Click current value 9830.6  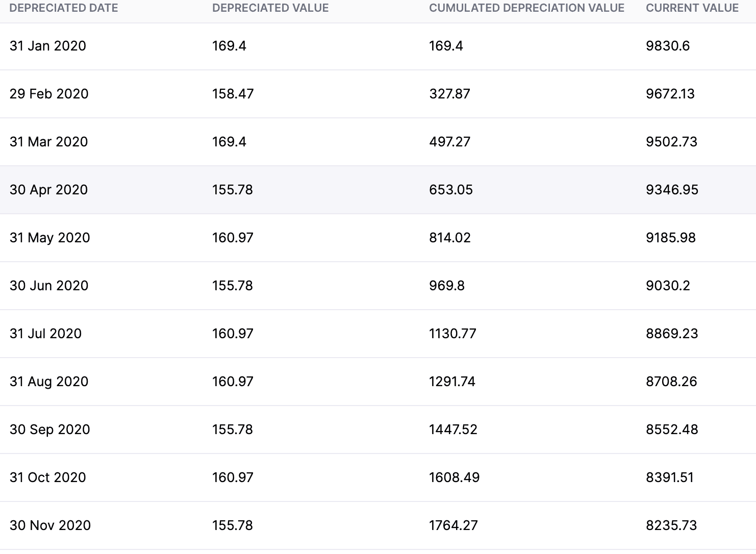[668, 46]
